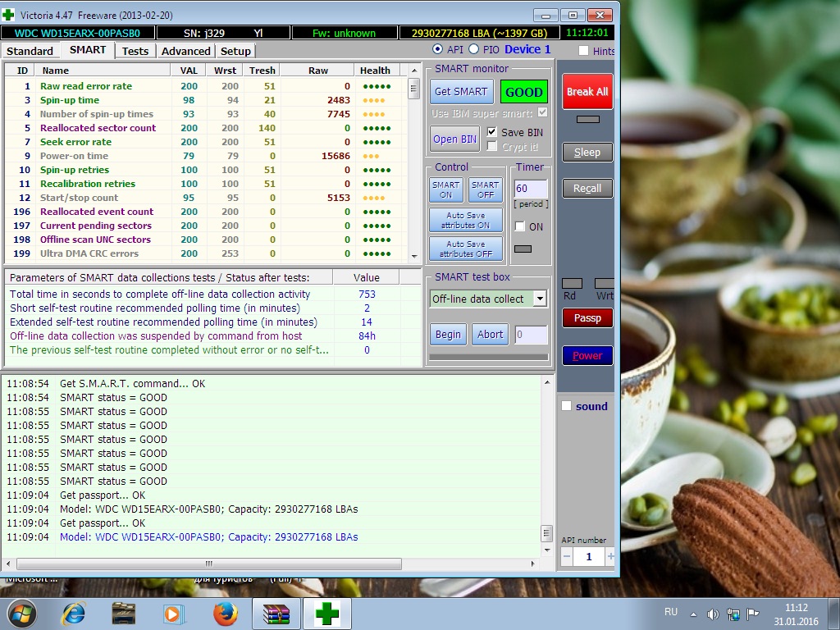Click the green GOOD status indicator
This screenshot has height=630, width=840.
(x=524, y=92)
